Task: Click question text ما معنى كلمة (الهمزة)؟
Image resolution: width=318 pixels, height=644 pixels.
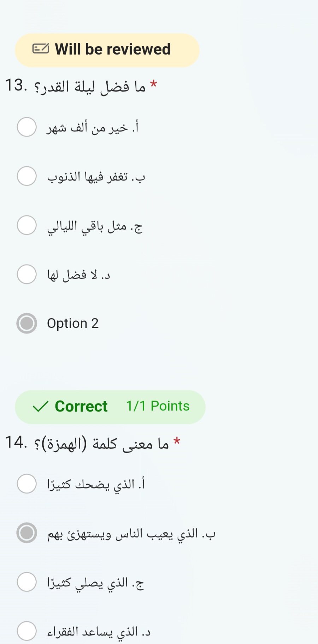Action: (101, 443)
